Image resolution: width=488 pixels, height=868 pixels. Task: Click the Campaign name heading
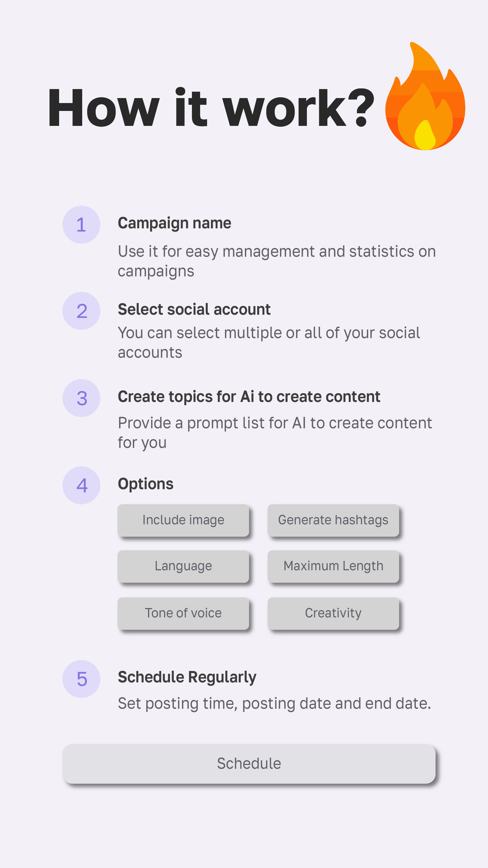coord(174,223)
